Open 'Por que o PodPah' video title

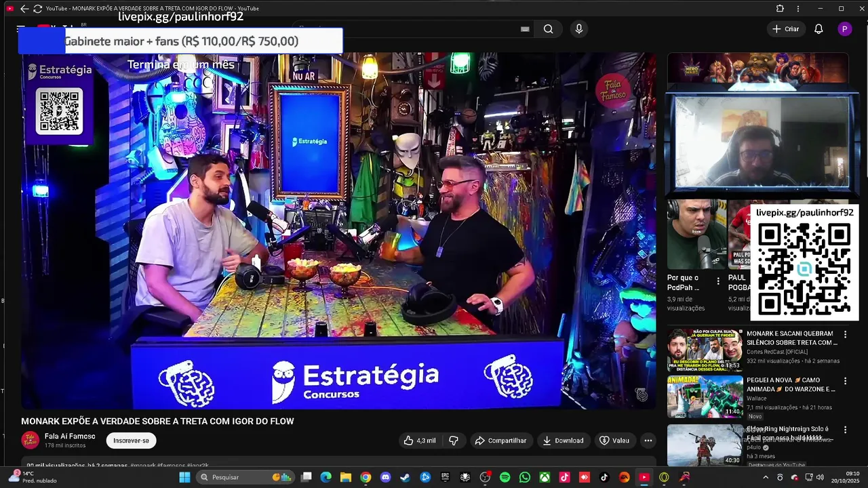(x=684, y=283)
